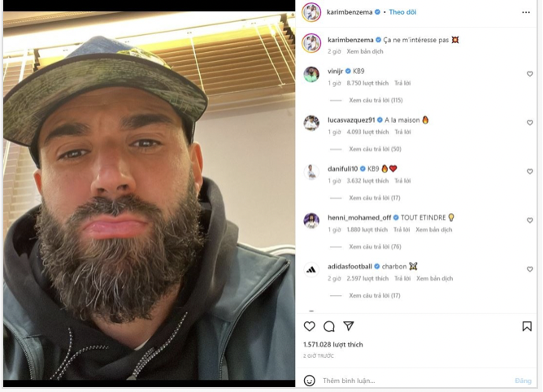Like vinijr's KB9 comment

tap(529, 74)
